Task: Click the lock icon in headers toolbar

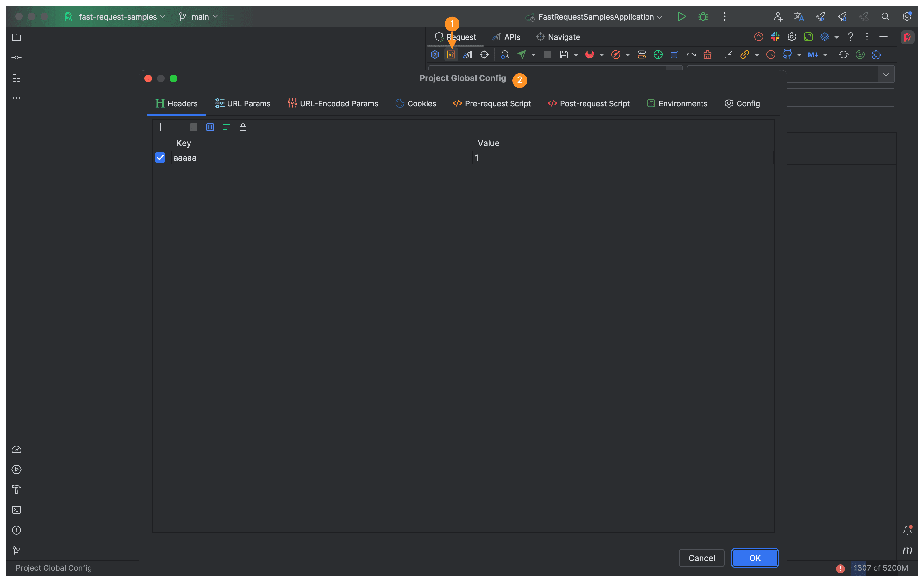Action: tap(243, 127)
